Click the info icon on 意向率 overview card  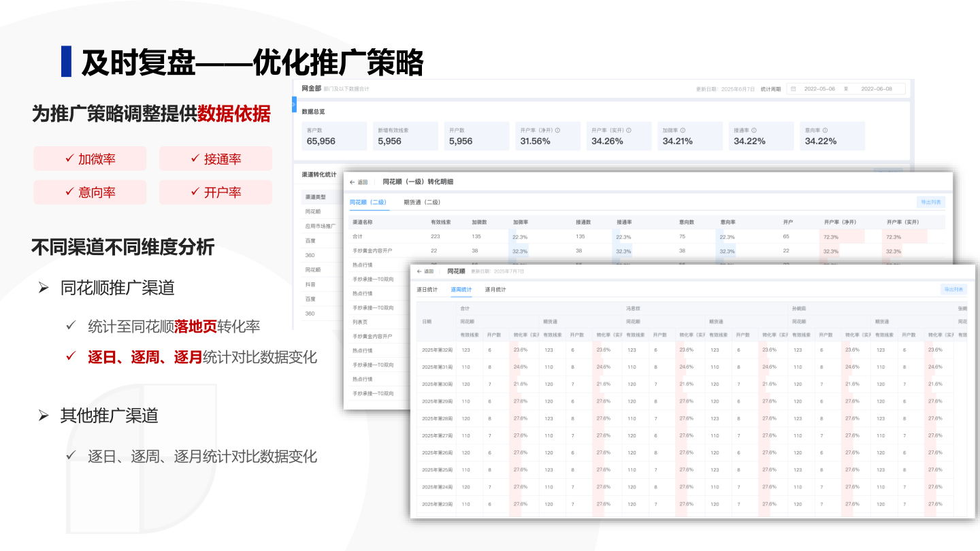pos(825,130)
